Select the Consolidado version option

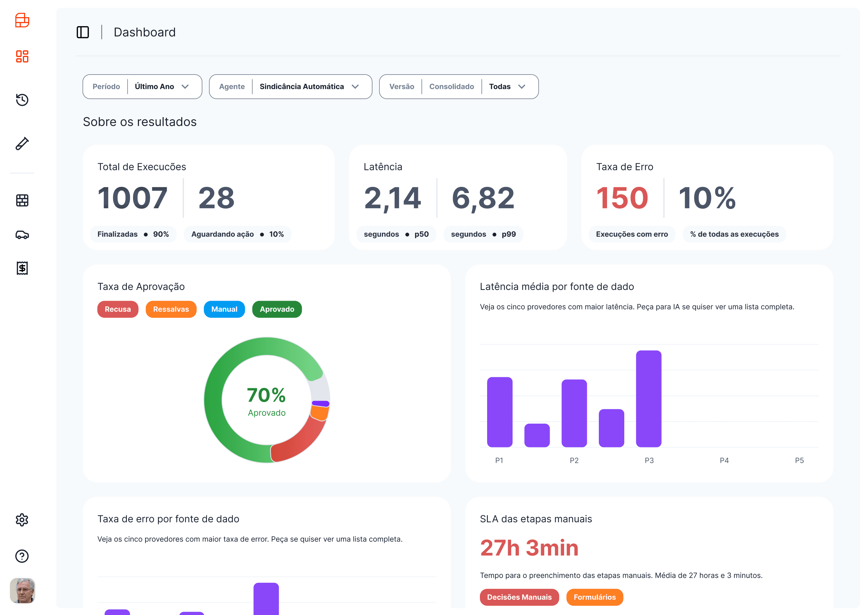point(451,87)
